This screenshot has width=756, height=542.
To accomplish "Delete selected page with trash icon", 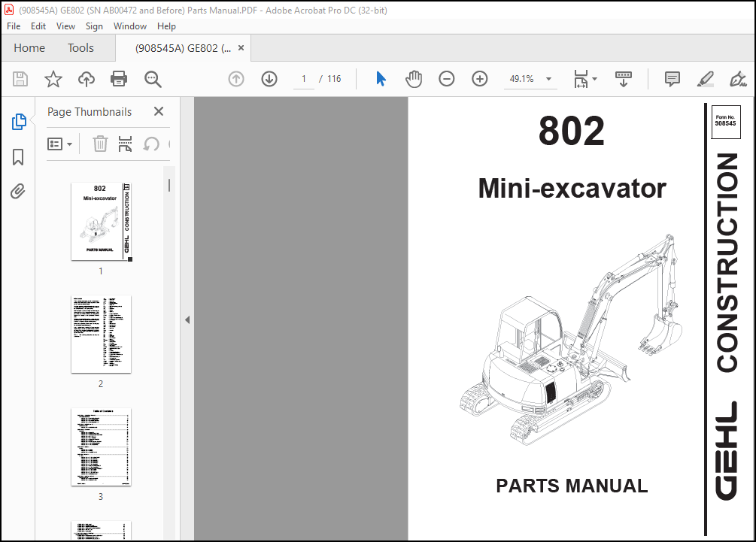I will [100, 144].
